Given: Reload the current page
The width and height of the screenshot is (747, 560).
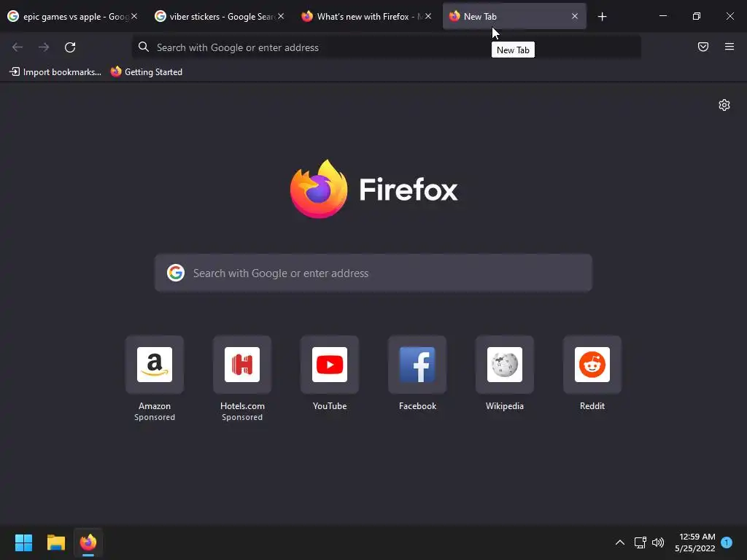Looking at the screenshot, I should coord(70,47).
